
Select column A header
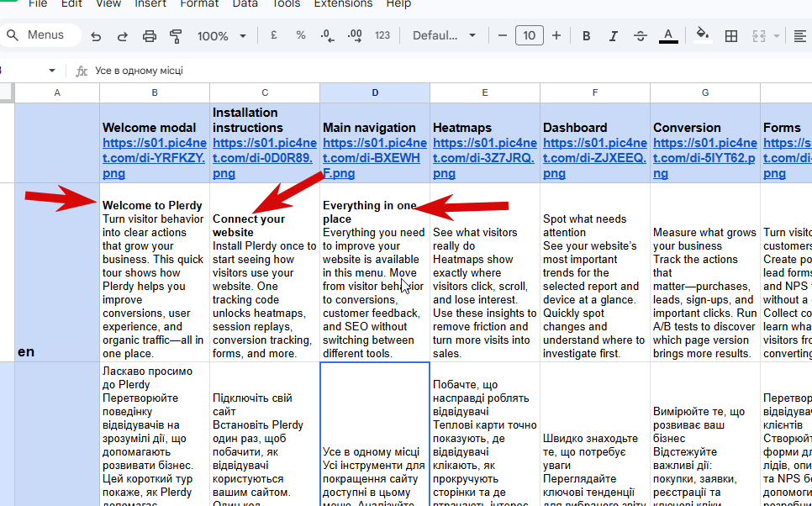(x=57, y=92)
